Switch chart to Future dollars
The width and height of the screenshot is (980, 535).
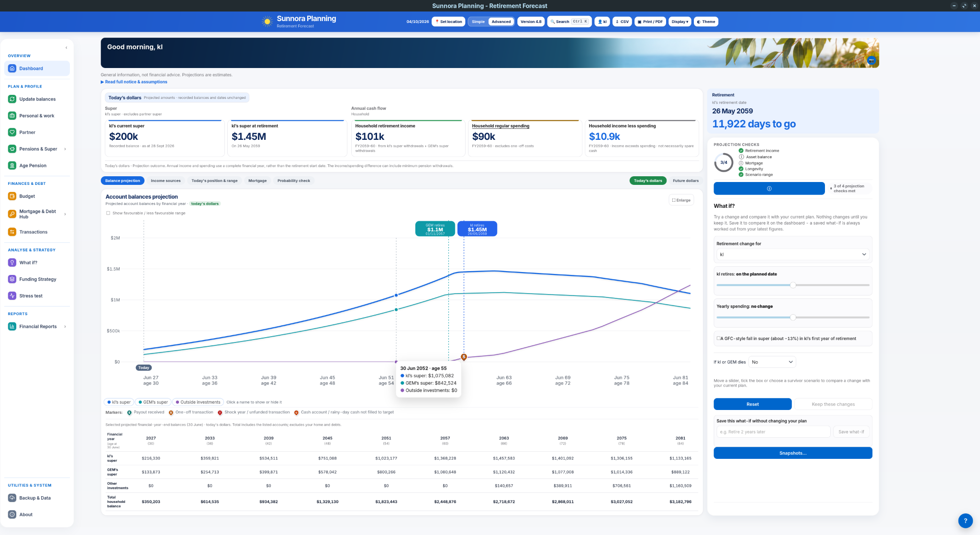pos(685,181)
